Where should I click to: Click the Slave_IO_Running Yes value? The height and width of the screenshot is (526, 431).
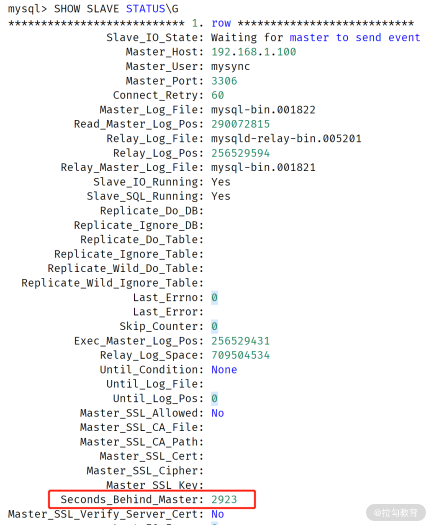[x=221, y=182]
